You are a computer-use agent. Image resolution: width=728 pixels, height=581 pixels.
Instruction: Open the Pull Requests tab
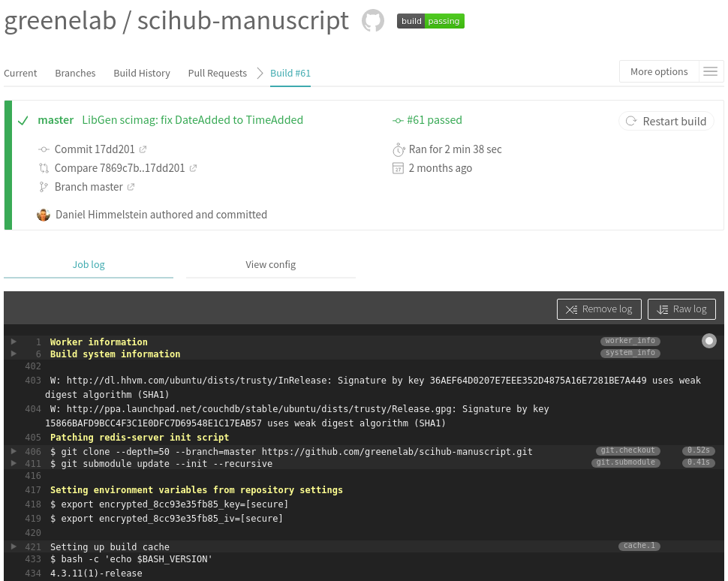coord(218,73)
